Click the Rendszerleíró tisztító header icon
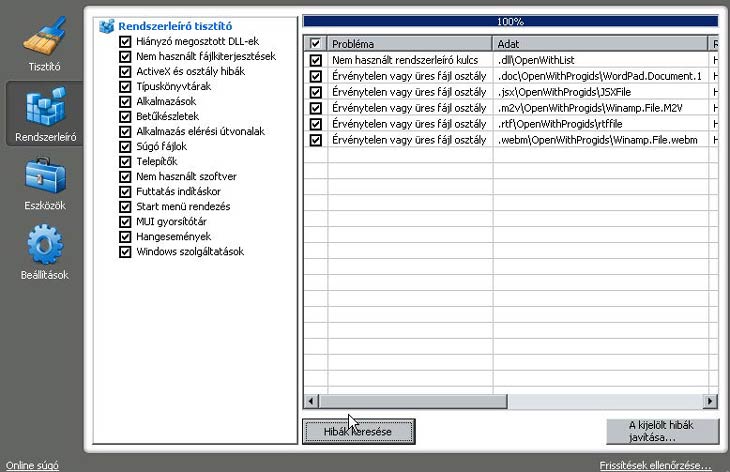730x472 pixels. (x=107, y=27)
